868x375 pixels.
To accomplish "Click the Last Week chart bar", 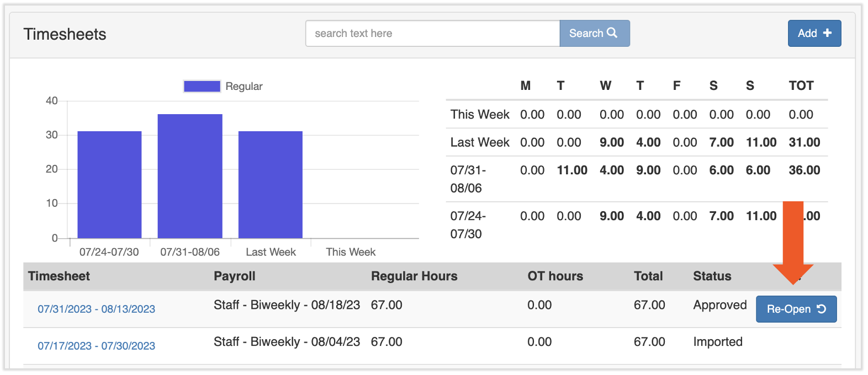I will coord(271,185).
